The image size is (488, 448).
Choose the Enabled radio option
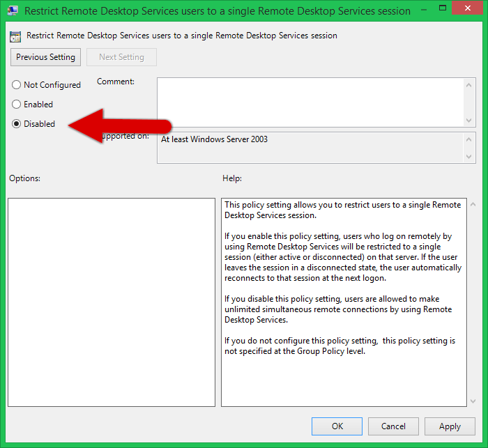[17, 105]
